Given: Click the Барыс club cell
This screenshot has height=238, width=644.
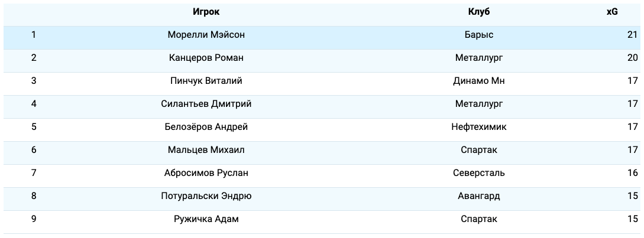Looking at the screenshot, I should 479,35.
